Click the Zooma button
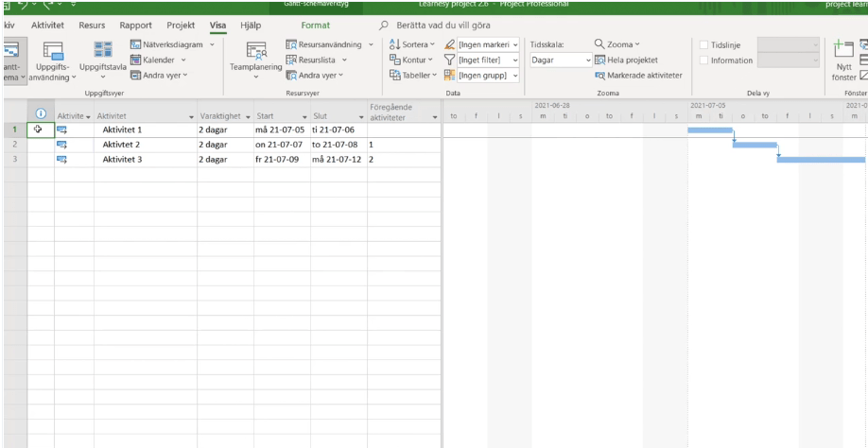Image resolution: width=868 pixels, height=448 pixels. click(x=617, y=45)
